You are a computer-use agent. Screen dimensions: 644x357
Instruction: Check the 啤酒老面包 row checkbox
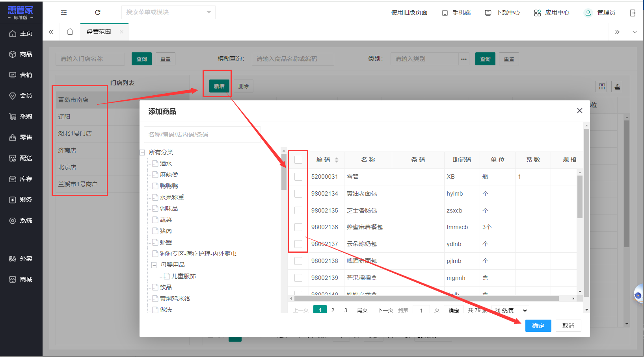pyautogui.click(x=298, y=261)
